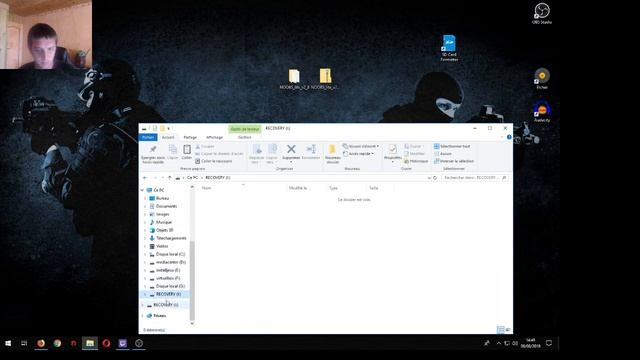This screenshot has width=640, height=360.
Task: Switch to the Gestion tab
Action: [244, 138]
